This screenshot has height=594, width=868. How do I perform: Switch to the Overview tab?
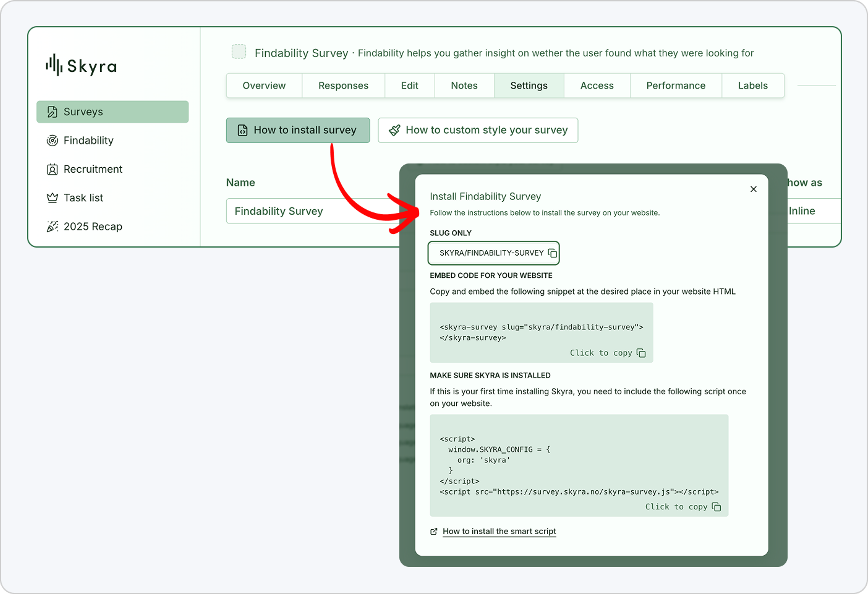pyautogui.click(x=264, y=86)
